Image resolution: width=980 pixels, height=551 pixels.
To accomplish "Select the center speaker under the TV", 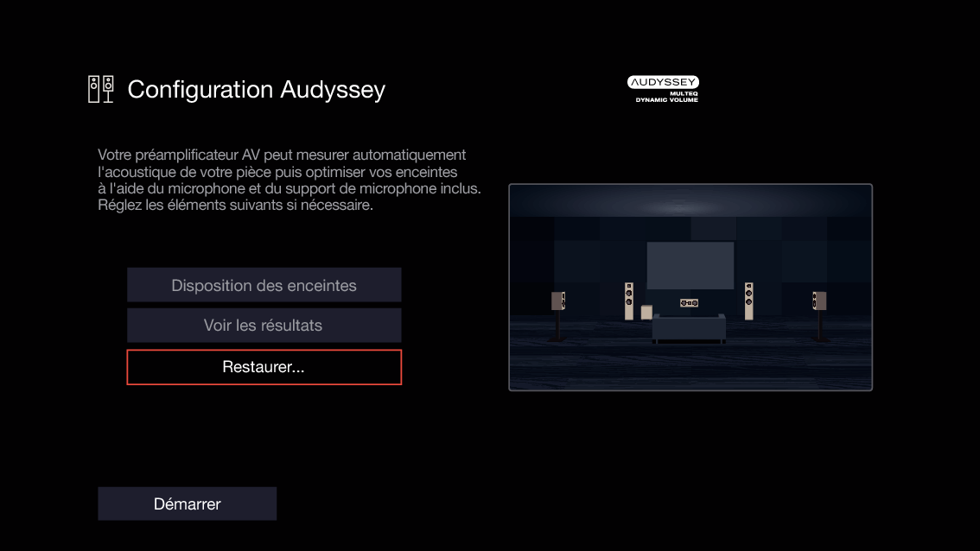I will (689, 302).
